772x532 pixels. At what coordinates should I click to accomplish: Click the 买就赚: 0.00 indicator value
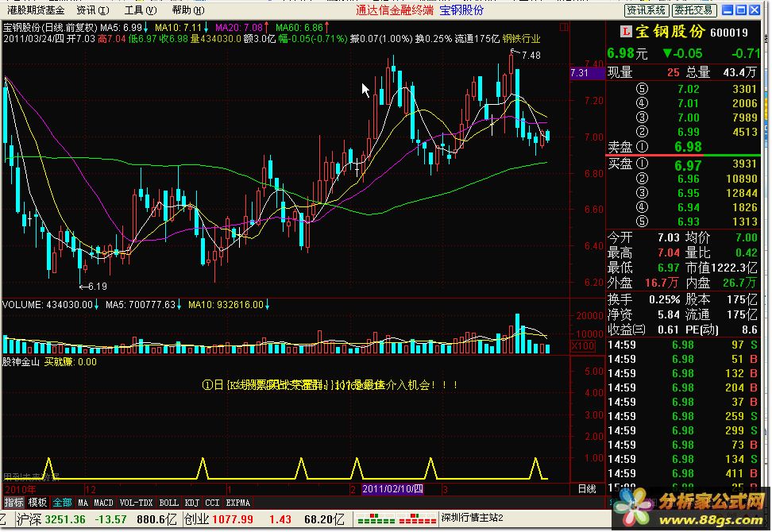71,362
